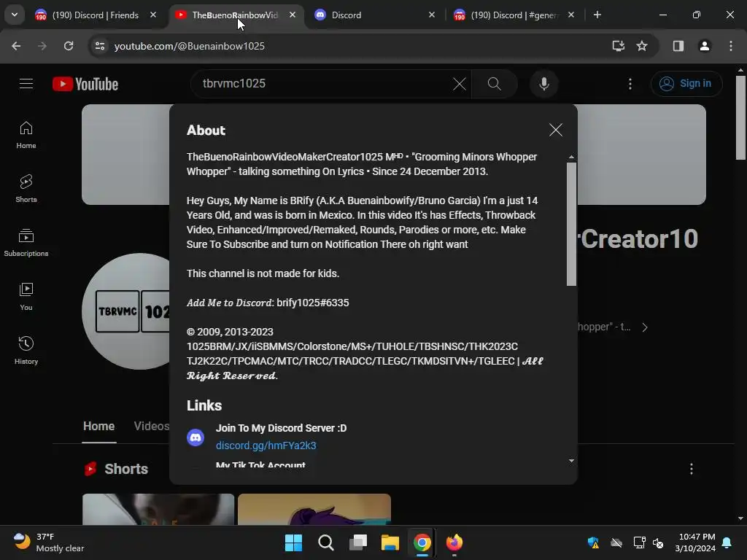Select the channel Videos tab

[x=151, y=426]
